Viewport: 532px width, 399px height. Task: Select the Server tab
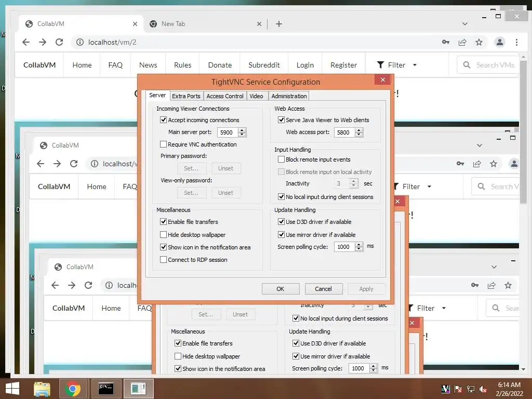pos(157,96)
